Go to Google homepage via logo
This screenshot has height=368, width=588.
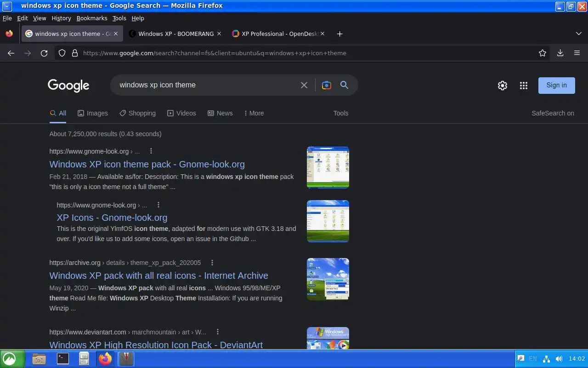click(68, 86)
